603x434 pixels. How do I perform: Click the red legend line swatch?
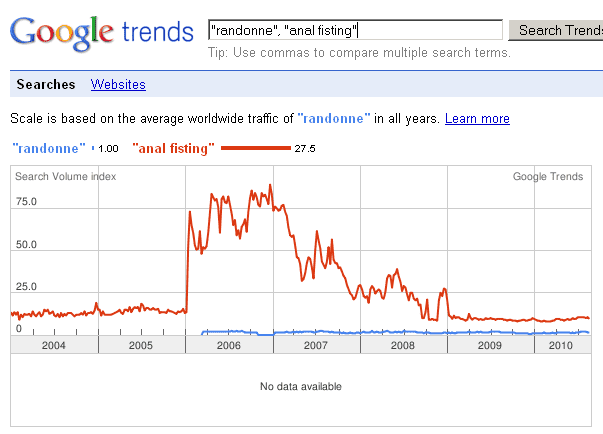[x=254, y=148]
